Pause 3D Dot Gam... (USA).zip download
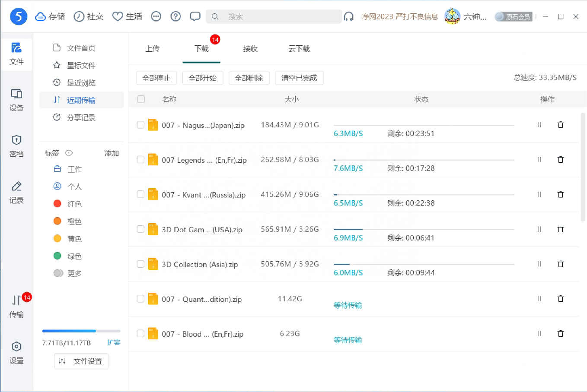Screen dimensions: 587x392 click(x=539, y=229)
